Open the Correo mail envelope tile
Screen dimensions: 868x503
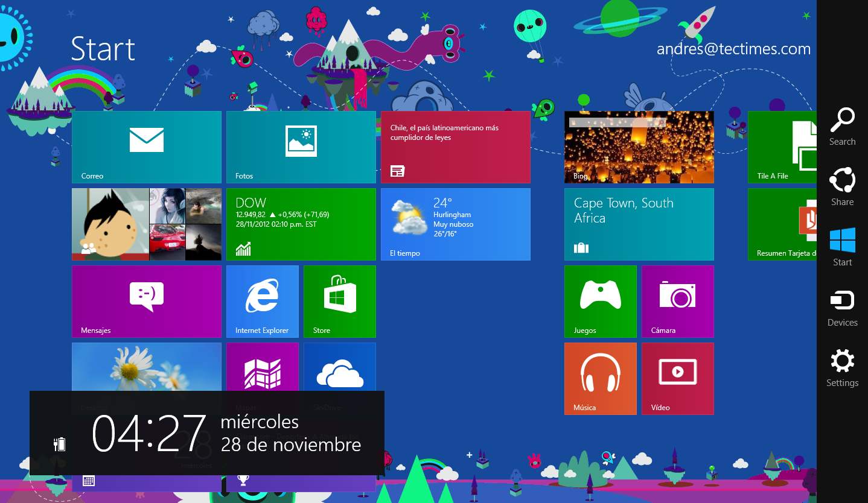coord(147,147)
